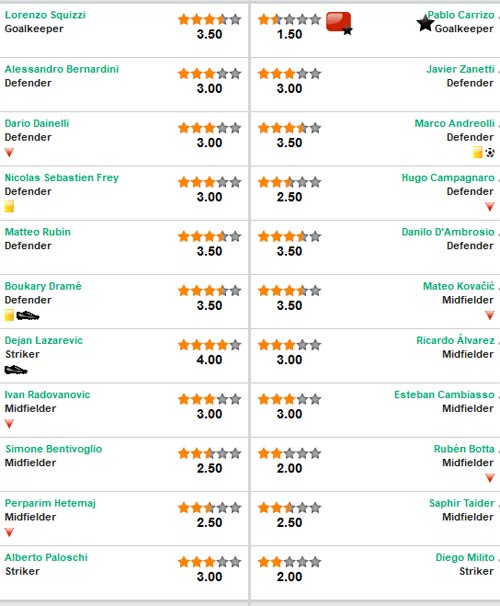
Task: Click the soccer ball goal icon under Marco Andreolli
Action: pos(490,152)
